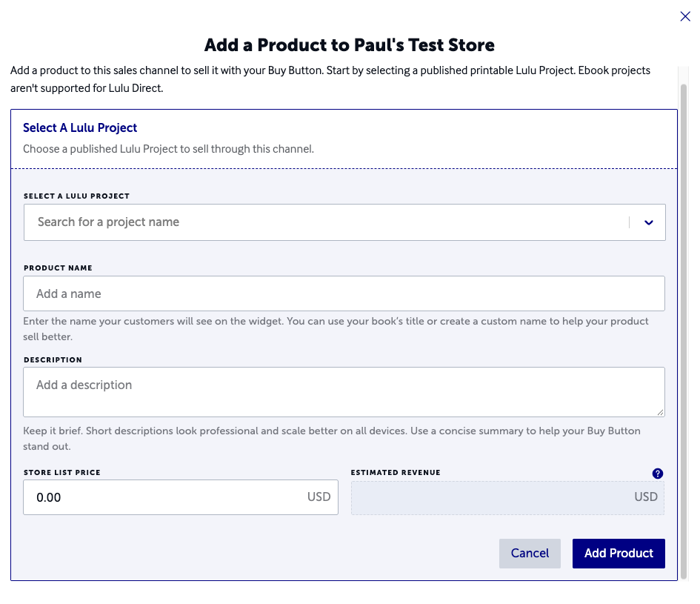Close the Add a Product dialog
This screenshot has height=604, width=700.
point(685,16)
